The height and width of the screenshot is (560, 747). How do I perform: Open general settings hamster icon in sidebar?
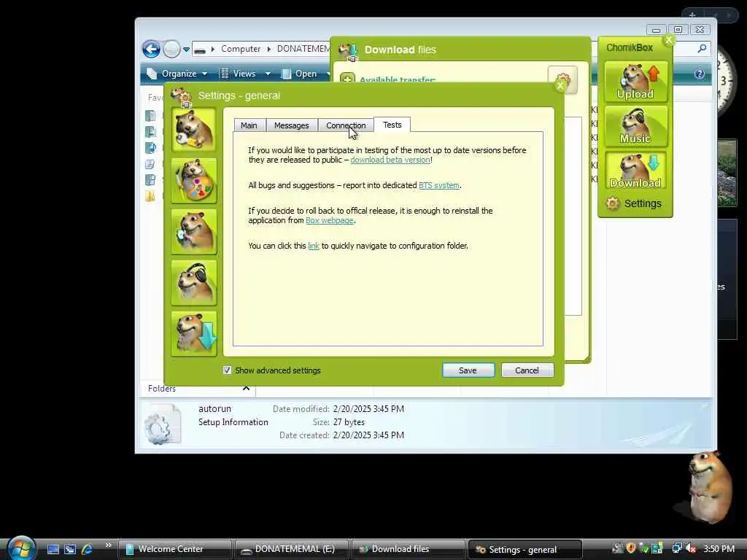(194, 130)
